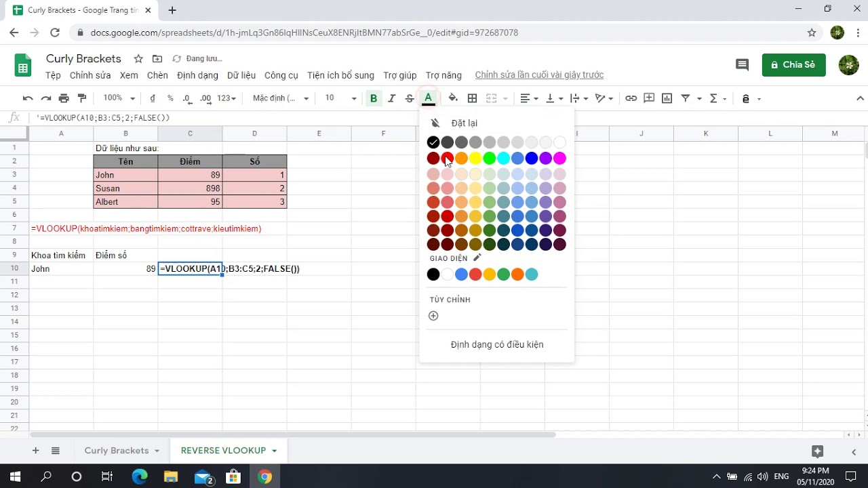Format as percent with the % button
868x488 pixels.
click(x=170, y=98)
